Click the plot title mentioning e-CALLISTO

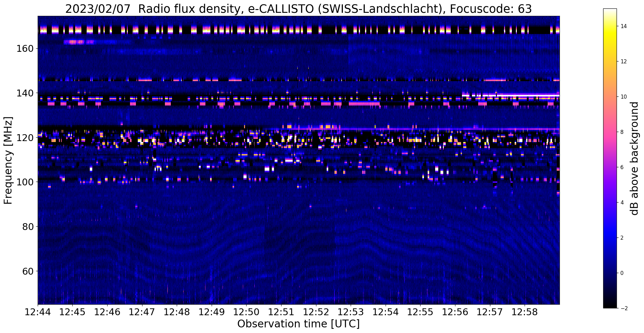(298, 9)
